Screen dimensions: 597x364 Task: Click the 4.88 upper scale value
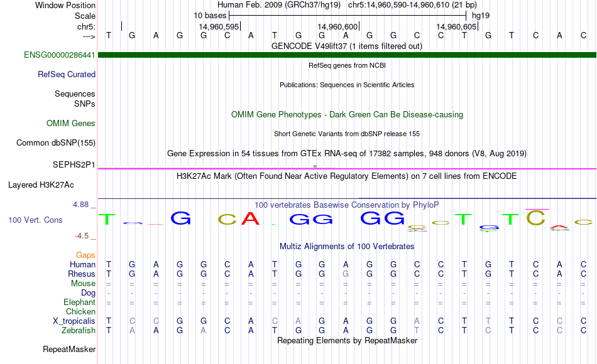click(80, 204)
